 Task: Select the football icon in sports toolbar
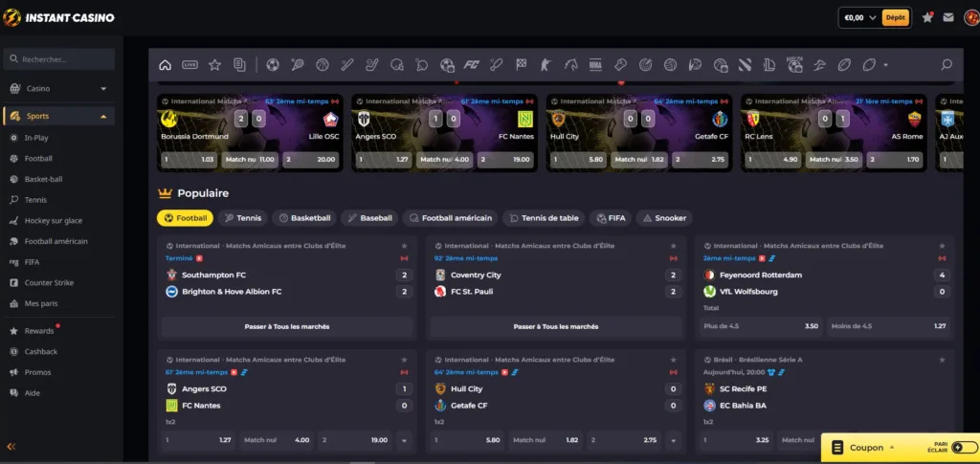pos(273,64)
